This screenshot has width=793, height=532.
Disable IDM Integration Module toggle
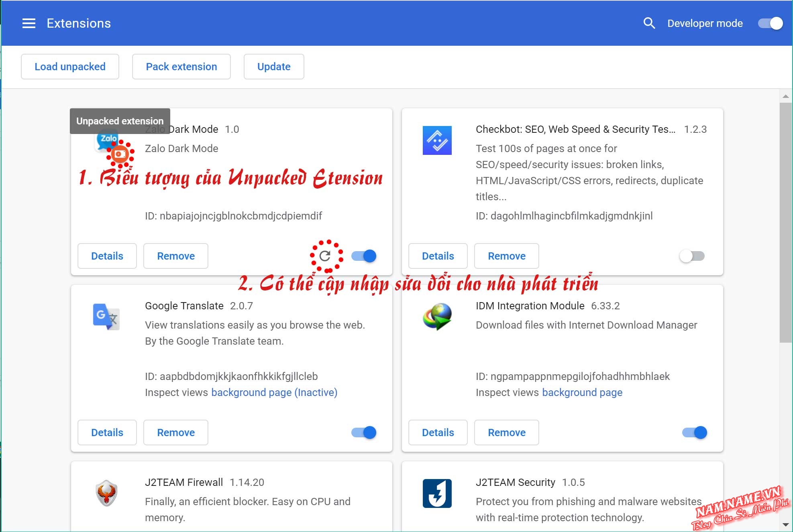click(694, 433)
